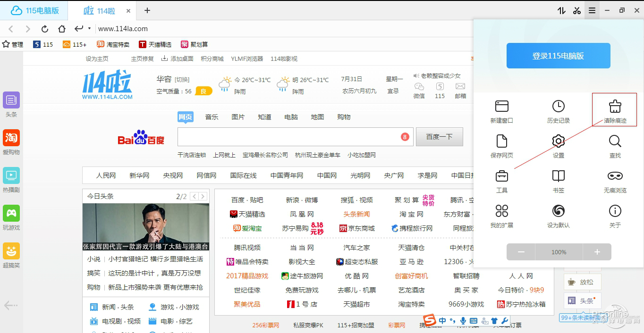Open a new tab with plus button

pos(147,10)
